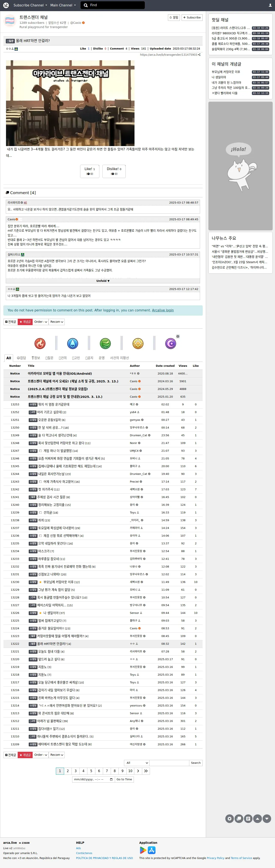Click the floating article list button
Image resolution: width=275 pixels, height=868 pixels.
[x=248, y=818]
